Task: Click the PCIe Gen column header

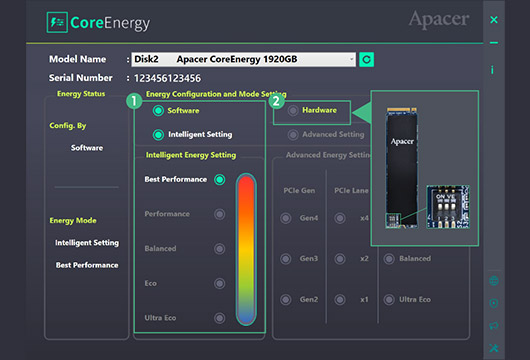Action: [299, 191]
